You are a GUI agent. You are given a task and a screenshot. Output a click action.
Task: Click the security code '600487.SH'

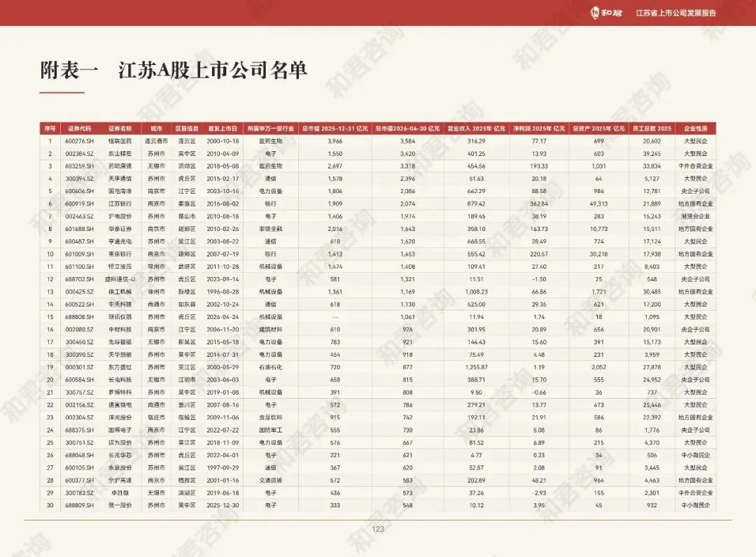point(80,241)
